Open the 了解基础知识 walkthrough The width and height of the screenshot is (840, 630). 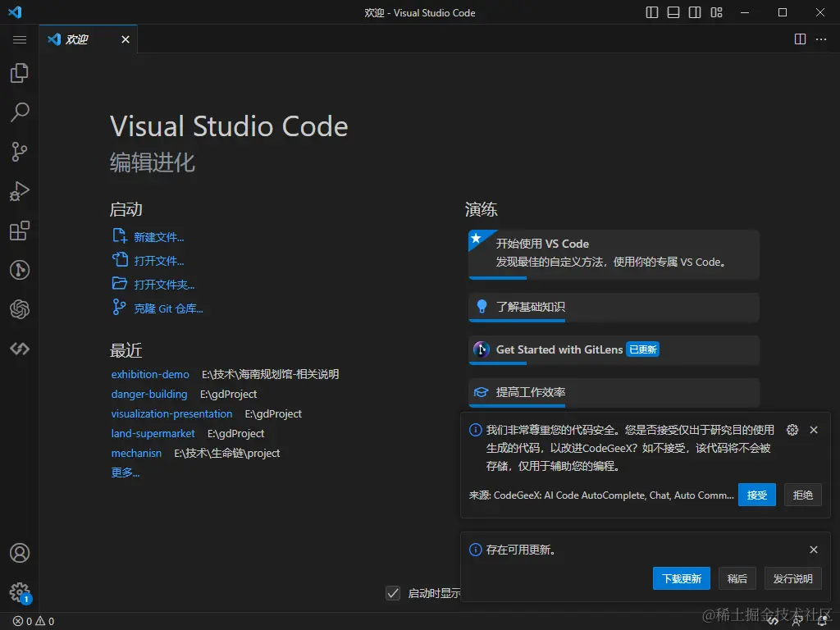614,307
